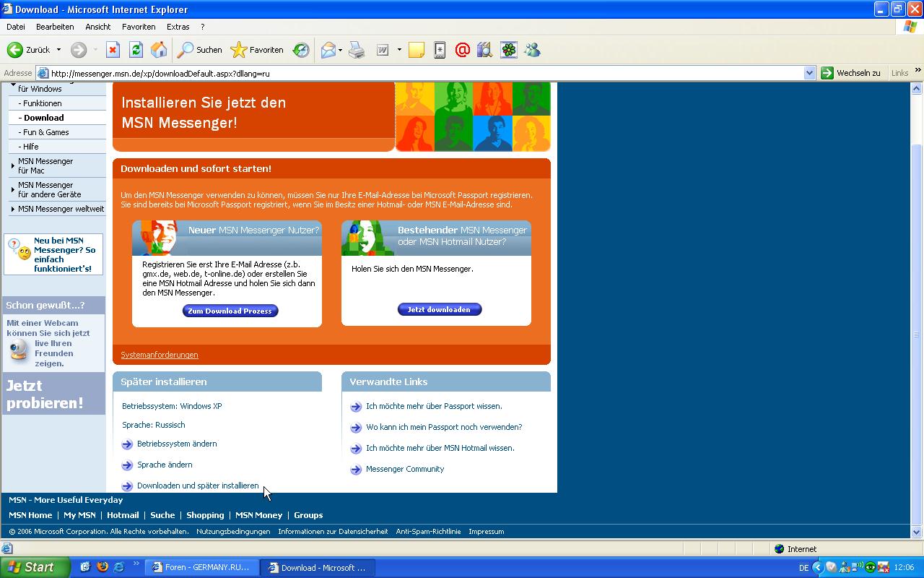Viewport: 924px width, 578px height.
Task: Print the page with printer icon
Action: click(357, 50)
